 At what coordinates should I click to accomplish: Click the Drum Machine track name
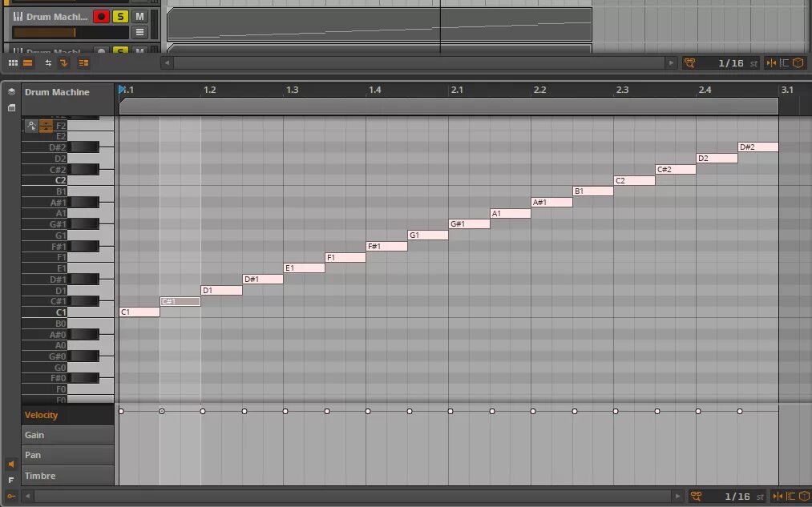point(57,17)
